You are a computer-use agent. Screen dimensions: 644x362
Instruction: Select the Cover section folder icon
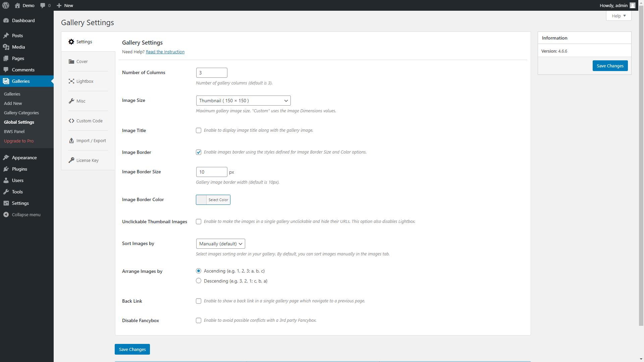(82, 61)
